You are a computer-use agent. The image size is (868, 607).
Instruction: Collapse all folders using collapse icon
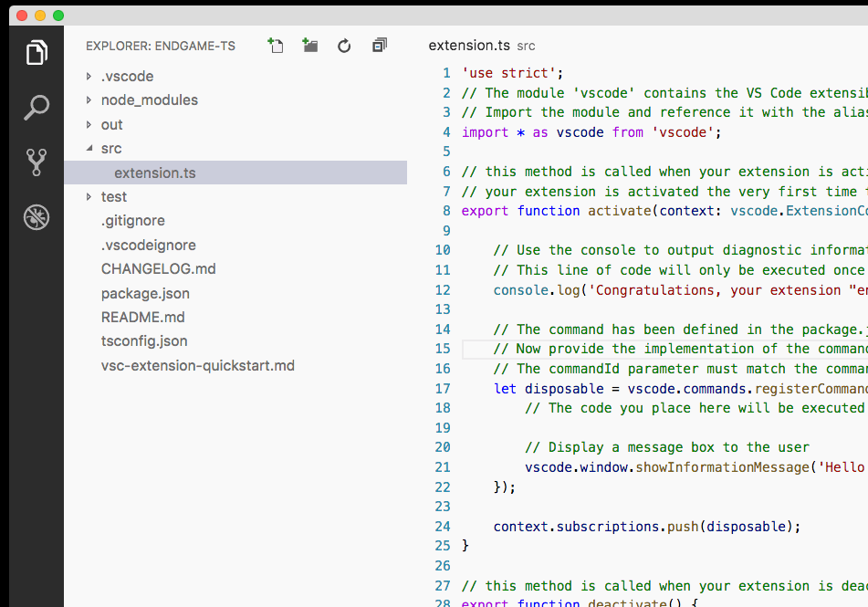tap(379, 45)
